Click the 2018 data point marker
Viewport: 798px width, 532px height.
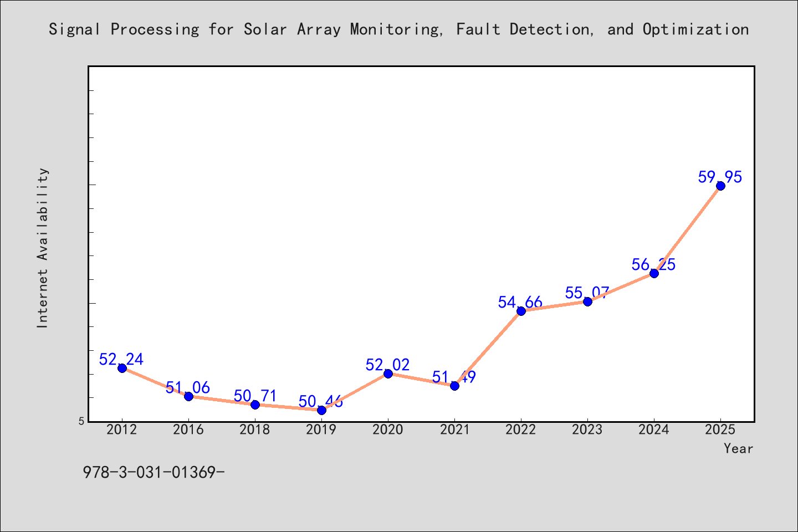click(255, 405)
